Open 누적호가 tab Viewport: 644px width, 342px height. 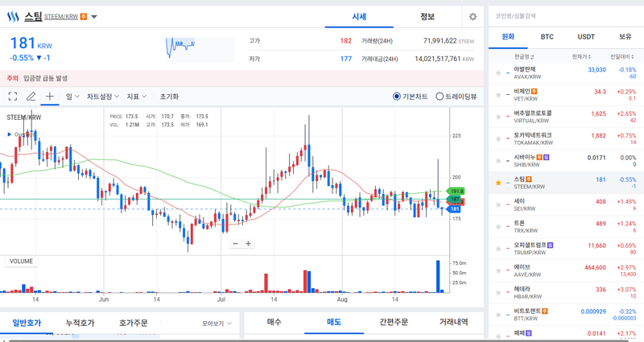(80, 323)
